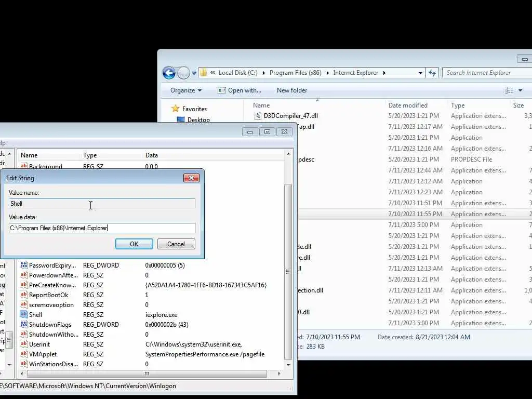Click Open with... in Explorer toolbar

coord(240,90)
